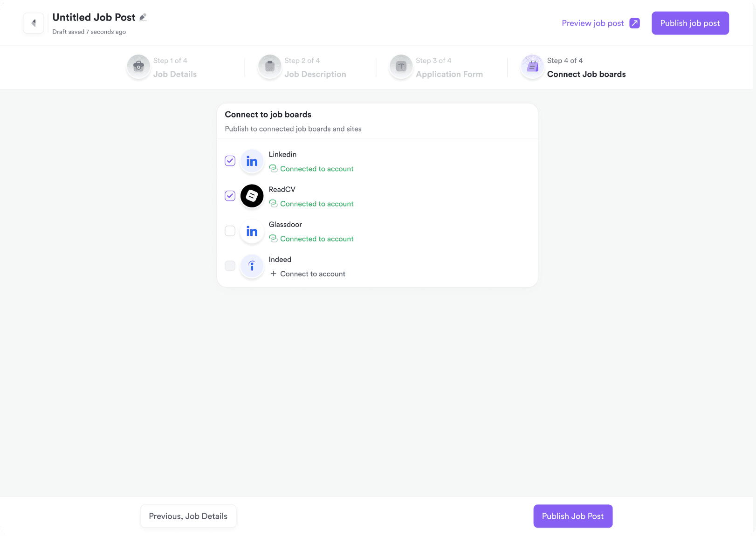Click the Indeed logo icon

point(252,266)
